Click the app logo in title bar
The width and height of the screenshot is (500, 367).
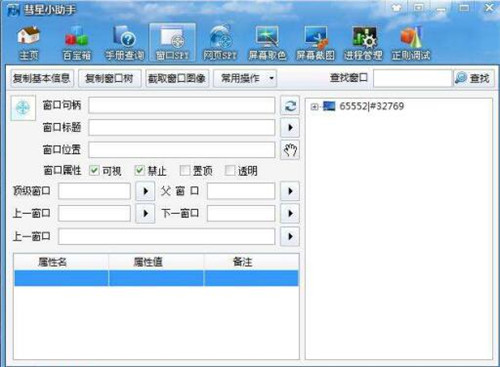point(13,10)
